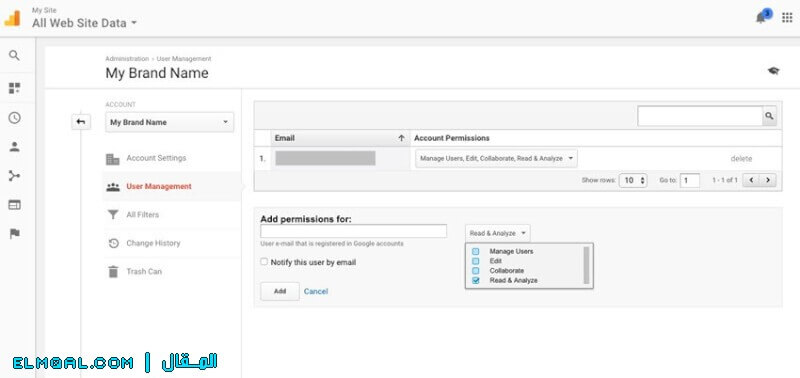Open the Behavior sidebar icon

tap(14, 205)
